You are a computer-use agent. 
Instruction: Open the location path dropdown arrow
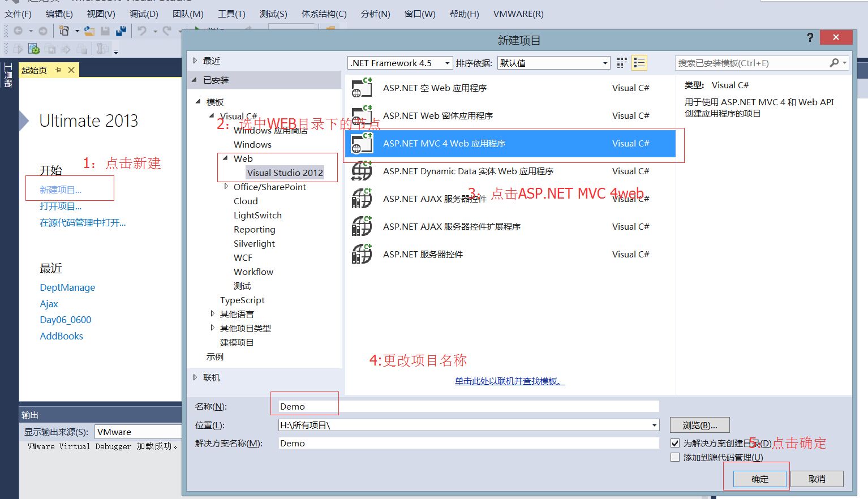(654, 425)
